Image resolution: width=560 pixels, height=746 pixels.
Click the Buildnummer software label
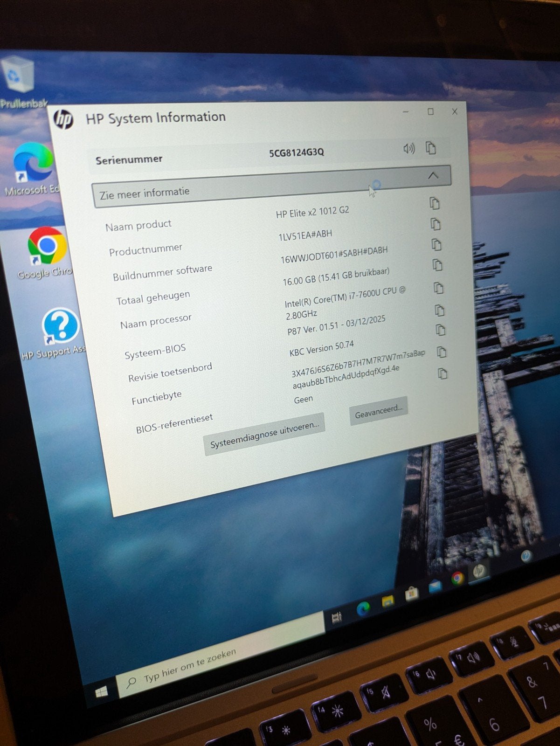pos(162,273)
